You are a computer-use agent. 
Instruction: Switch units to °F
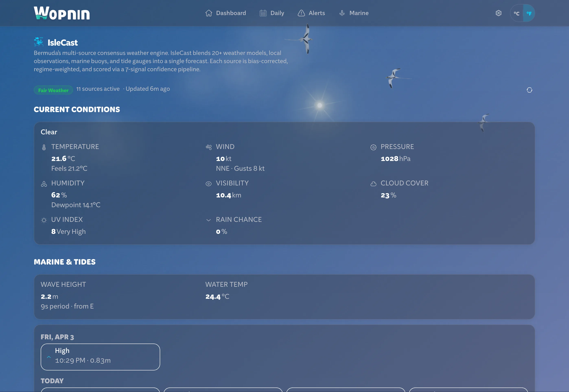tap(529, 13)
